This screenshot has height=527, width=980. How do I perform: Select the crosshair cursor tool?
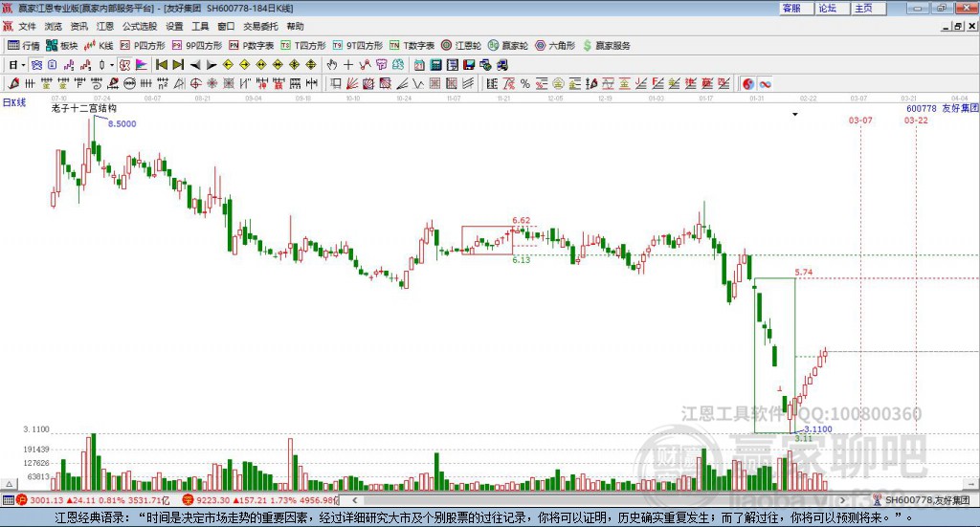[x=348, y=65]
